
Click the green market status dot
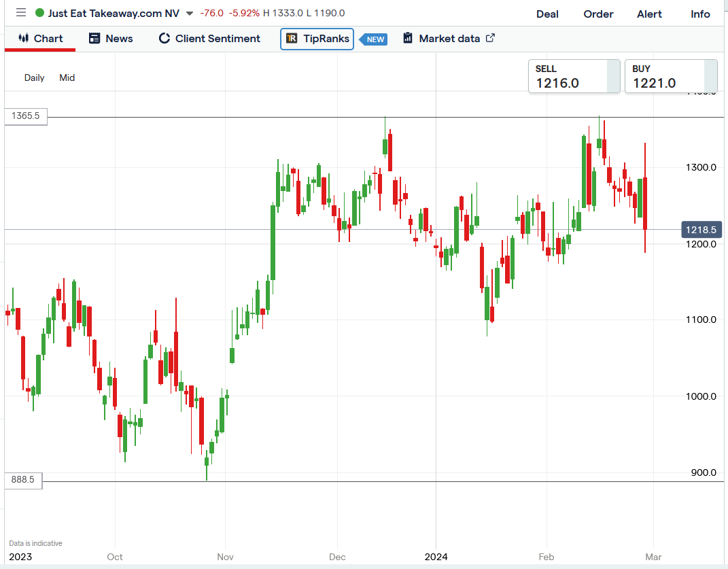(40, 13)
